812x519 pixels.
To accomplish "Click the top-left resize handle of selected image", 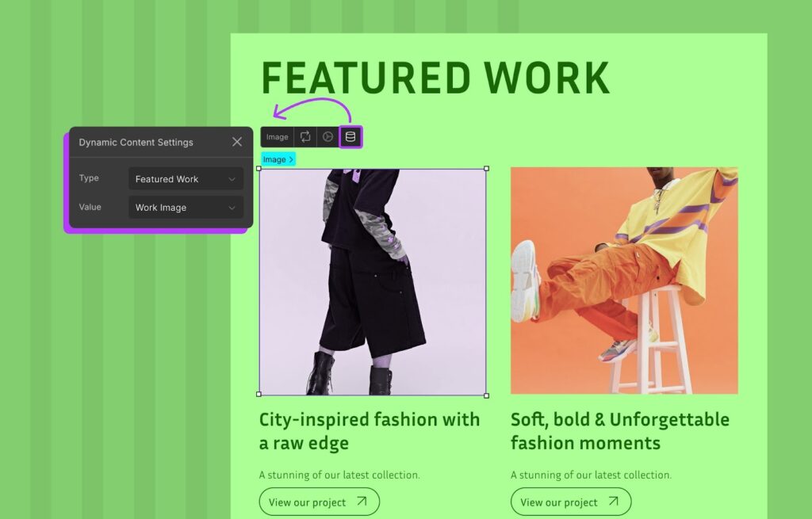I will 259,169.
